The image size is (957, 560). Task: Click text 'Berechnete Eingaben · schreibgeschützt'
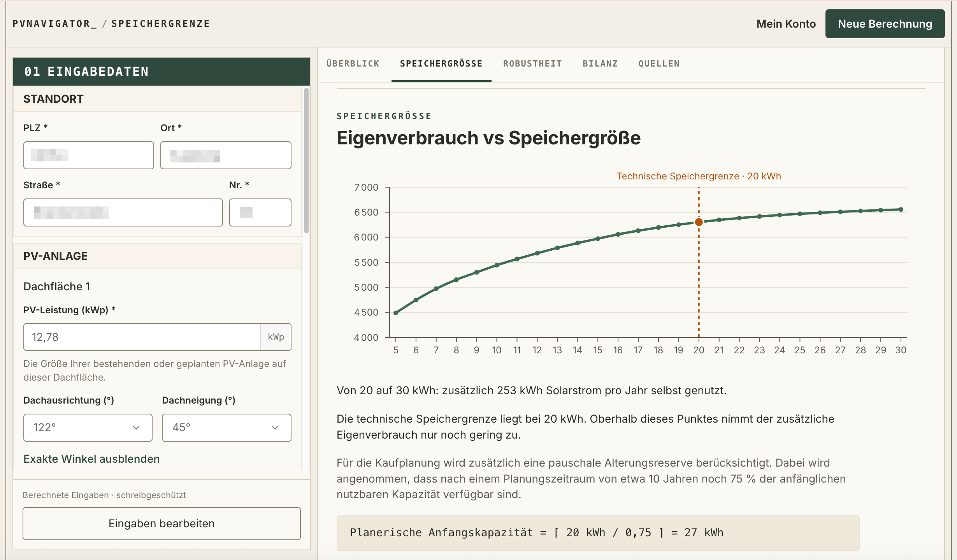coord(104,495)
